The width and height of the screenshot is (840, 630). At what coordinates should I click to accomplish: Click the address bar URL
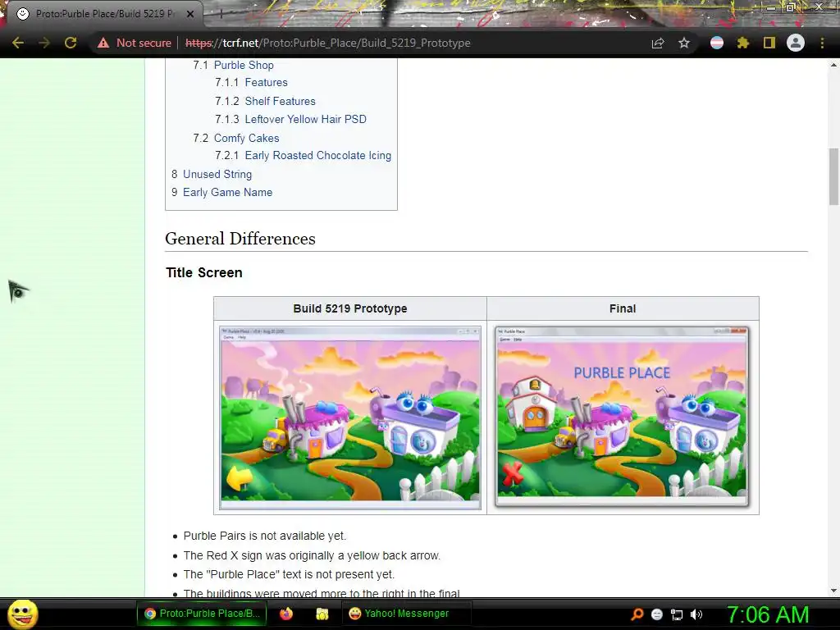pos(328,43)
